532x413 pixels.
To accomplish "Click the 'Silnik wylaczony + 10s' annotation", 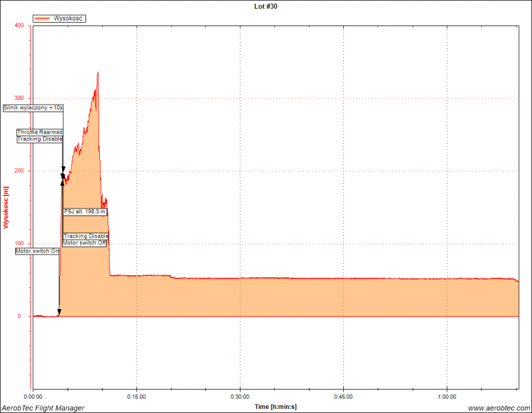I will pos(33,108).
